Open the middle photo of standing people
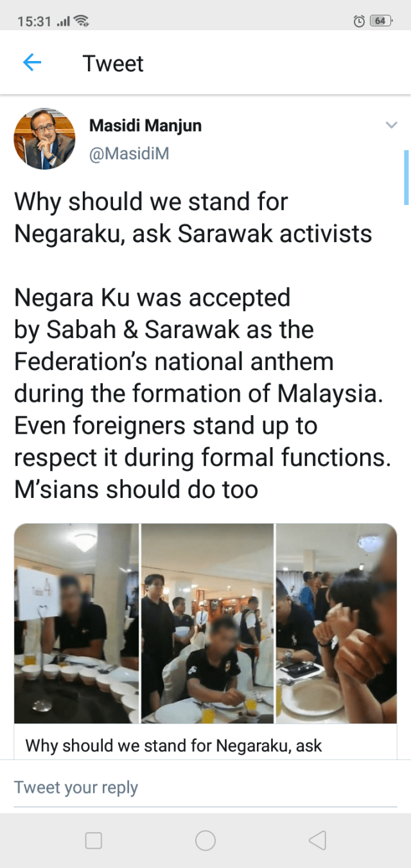Viewport: 411px width, 868px height. [207, 623]
